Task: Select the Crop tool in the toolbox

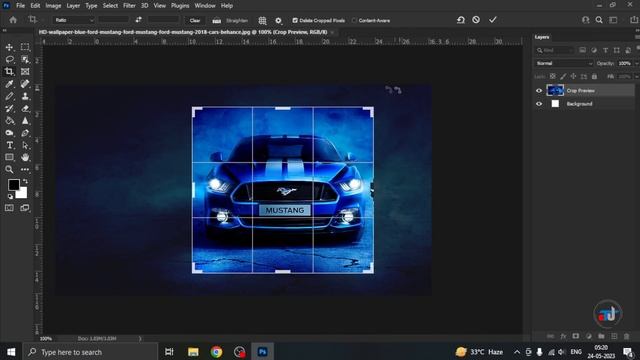Action: pos(9,71)
